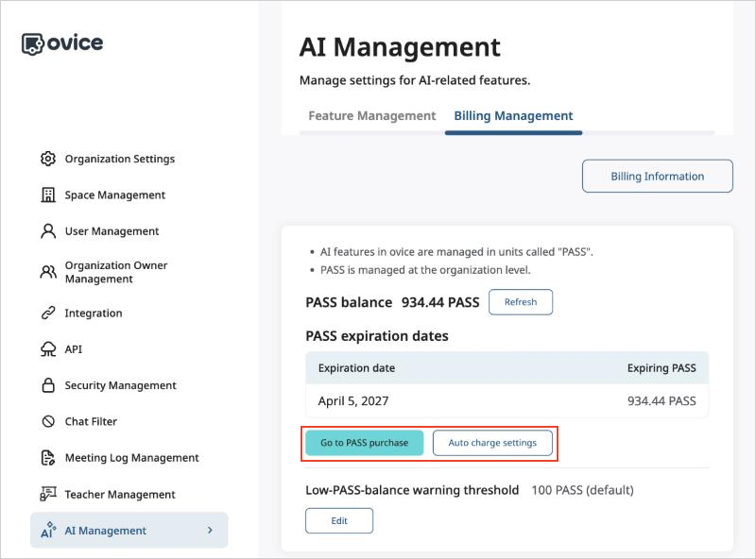The image size is (756, 559).
Task: Switch to the Feature Management tab
Action: click(371, 116)
